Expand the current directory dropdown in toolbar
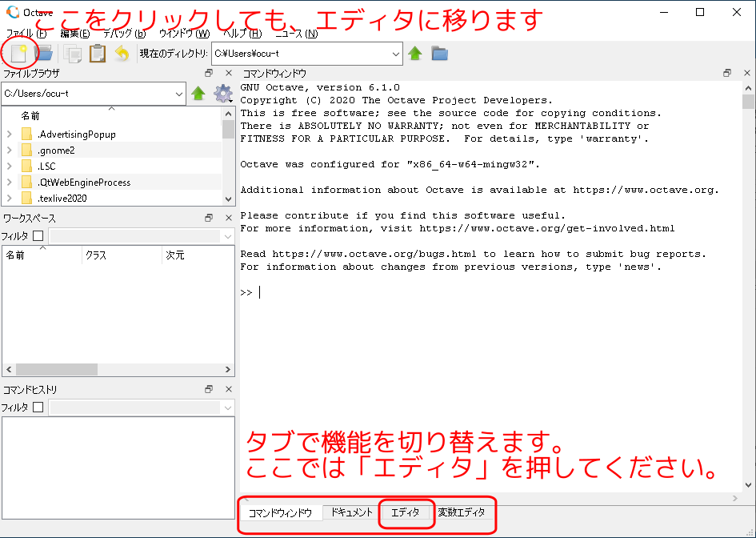The width and height of the screenshot is (756, 538). (396, 54)
